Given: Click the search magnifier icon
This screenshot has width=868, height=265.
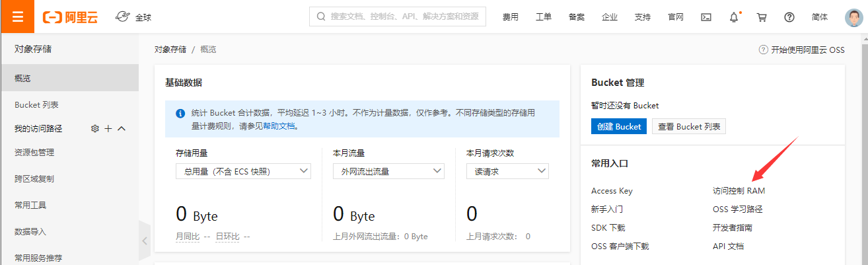Looking at the screenshot, I should click(321, 17).
